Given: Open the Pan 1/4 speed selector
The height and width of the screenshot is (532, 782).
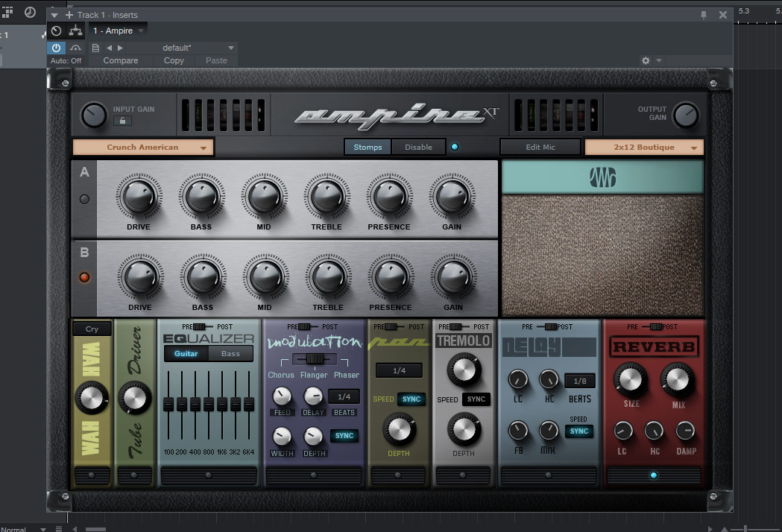Looking at the screenshot, I should (x=399, y=370).
